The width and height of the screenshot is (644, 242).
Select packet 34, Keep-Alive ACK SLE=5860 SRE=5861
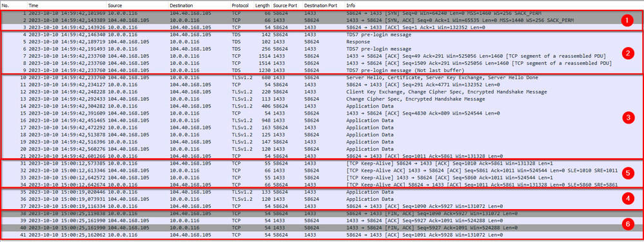[322, 185]
